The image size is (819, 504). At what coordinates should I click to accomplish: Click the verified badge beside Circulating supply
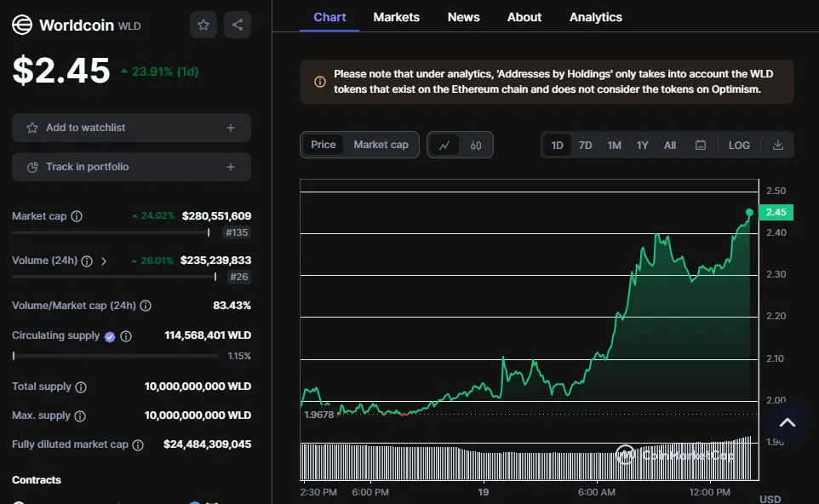(x=110, y=337)
